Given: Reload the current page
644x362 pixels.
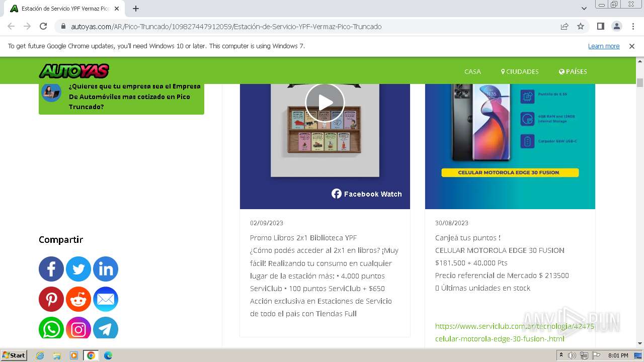Looking at the screenshot, I should [43, 26].
